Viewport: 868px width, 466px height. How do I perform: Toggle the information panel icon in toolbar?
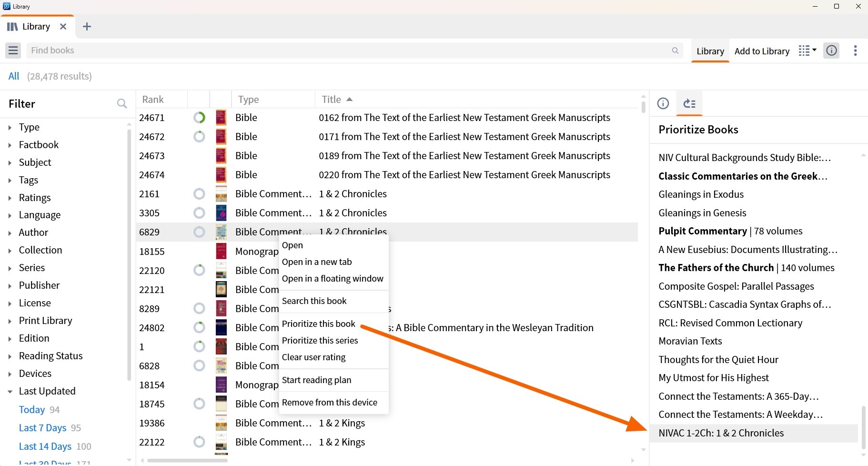[832, 51]
